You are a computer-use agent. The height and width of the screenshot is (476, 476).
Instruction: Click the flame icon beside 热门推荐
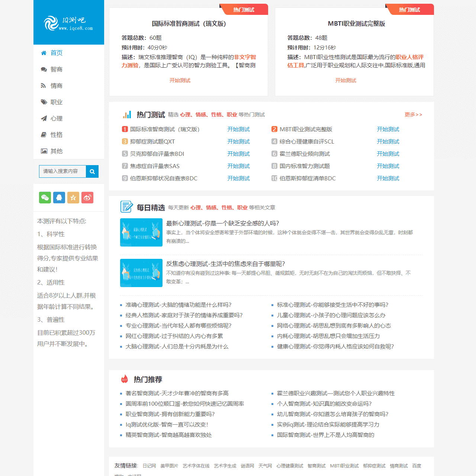124,379
